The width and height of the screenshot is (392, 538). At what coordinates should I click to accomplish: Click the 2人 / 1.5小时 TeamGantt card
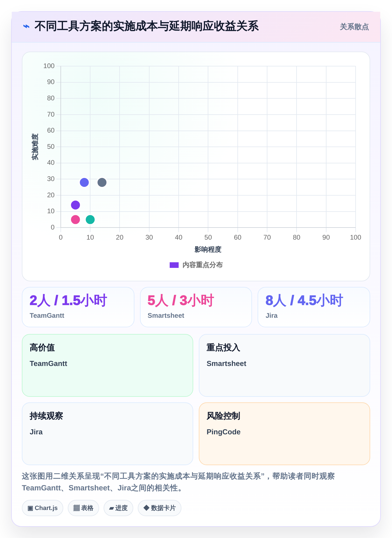pyautogui.click(x=78, y=307)
